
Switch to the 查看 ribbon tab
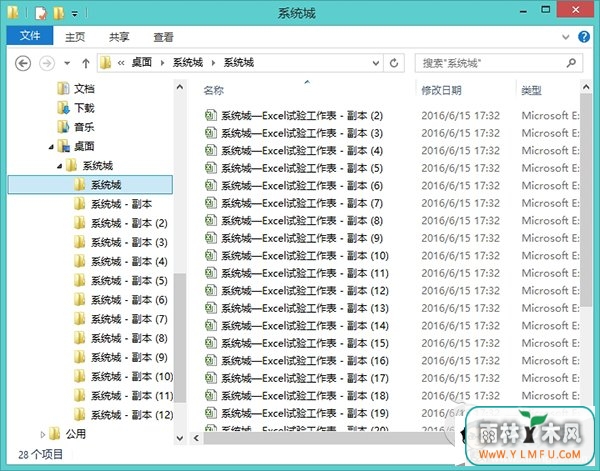[x=163, y=37]
